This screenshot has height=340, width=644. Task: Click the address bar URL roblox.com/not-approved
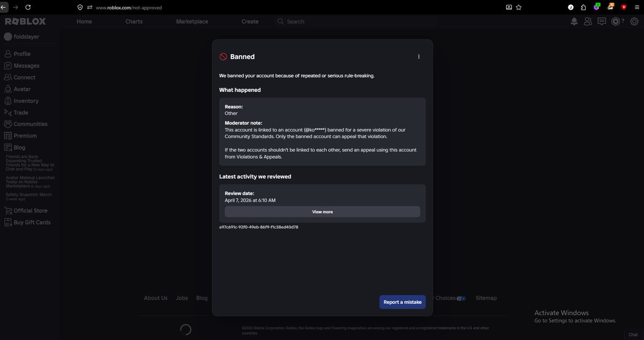click(x=129, y=8)
